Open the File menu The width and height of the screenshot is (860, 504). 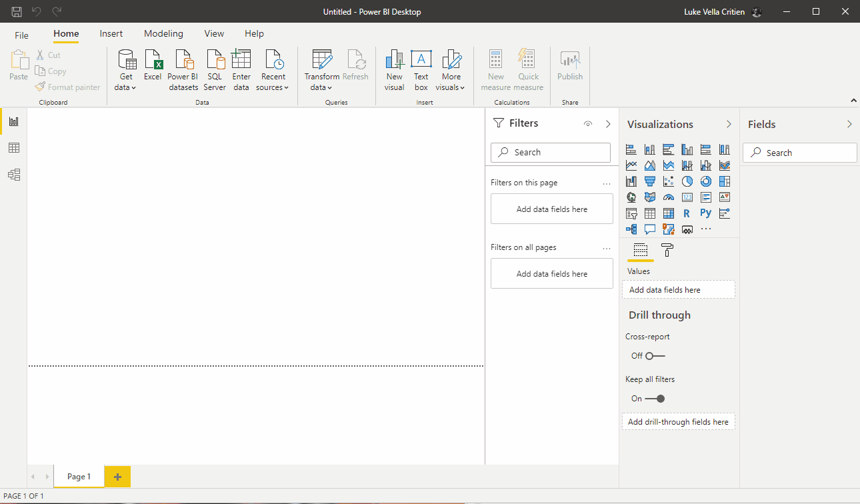22,35
